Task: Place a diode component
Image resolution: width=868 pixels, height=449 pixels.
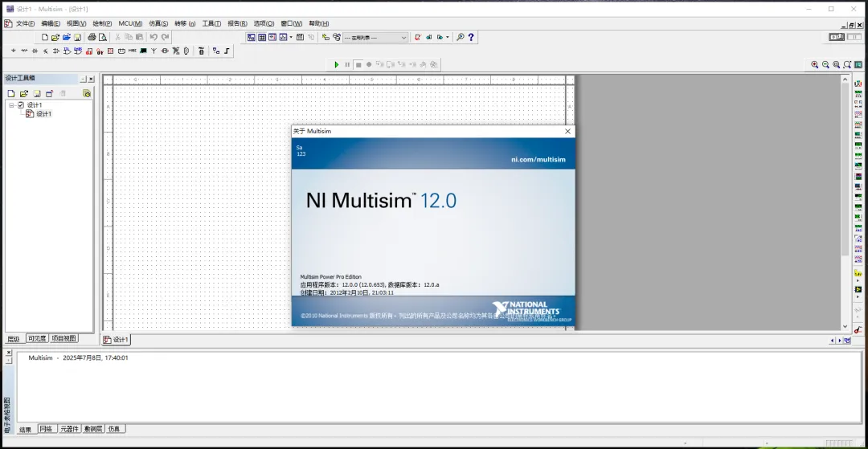Action: 35,51
